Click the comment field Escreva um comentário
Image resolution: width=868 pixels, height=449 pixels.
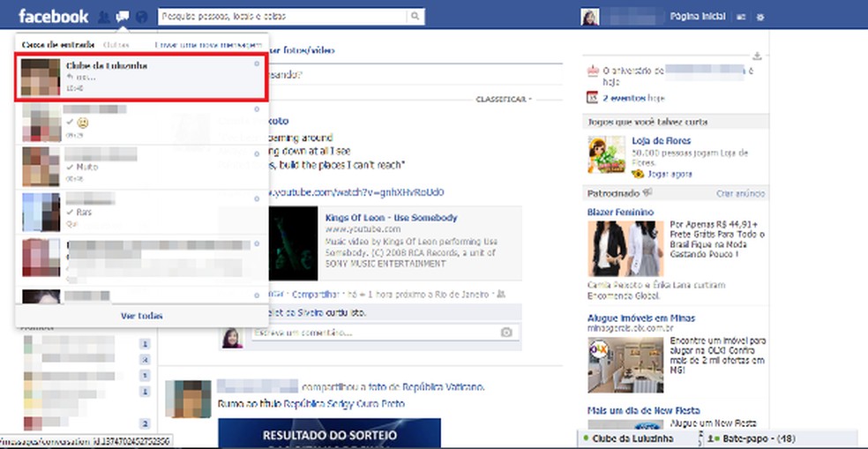click(x=377, y=333)
